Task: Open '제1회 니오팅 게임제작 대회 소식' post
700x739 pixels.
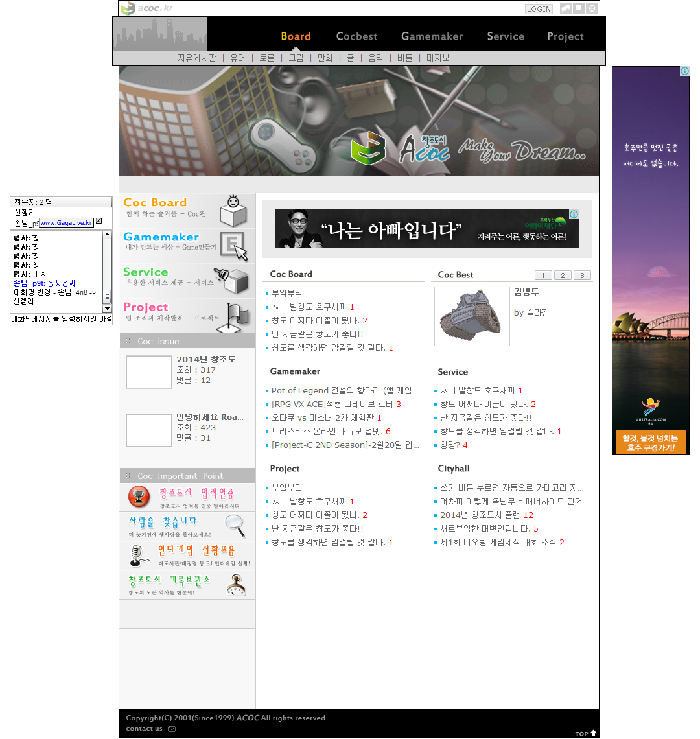Action: point(498,543)
